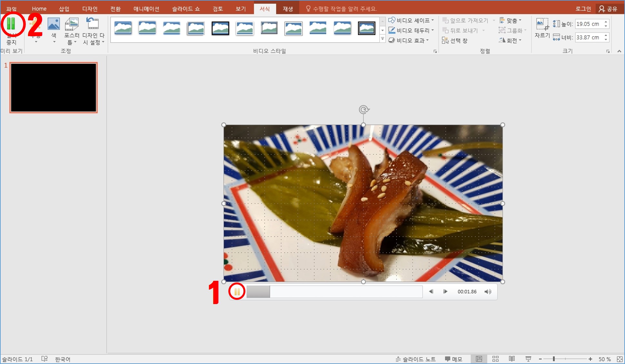Step video forward with the arrow button
Screen dimensions: 625x364
445,292
